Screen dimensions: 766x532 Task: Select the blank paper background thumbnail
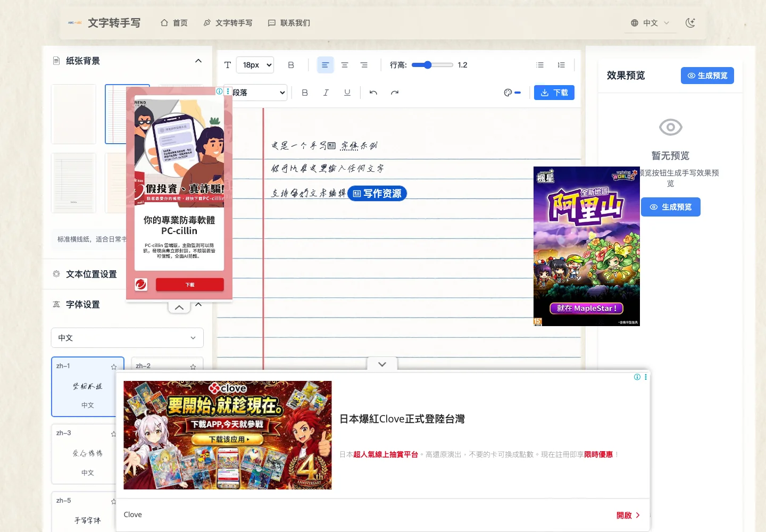73,114
